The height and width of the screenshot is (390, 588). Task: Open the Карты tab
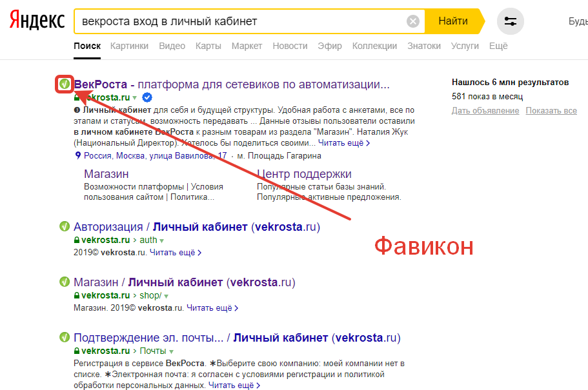point(208,46)
